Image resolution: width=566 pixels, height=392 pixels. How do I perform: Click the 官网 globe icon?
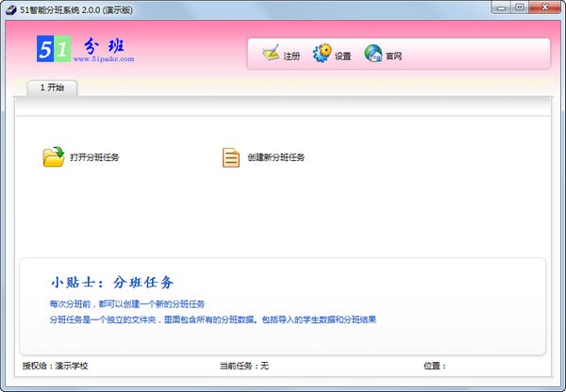point(374,53)
